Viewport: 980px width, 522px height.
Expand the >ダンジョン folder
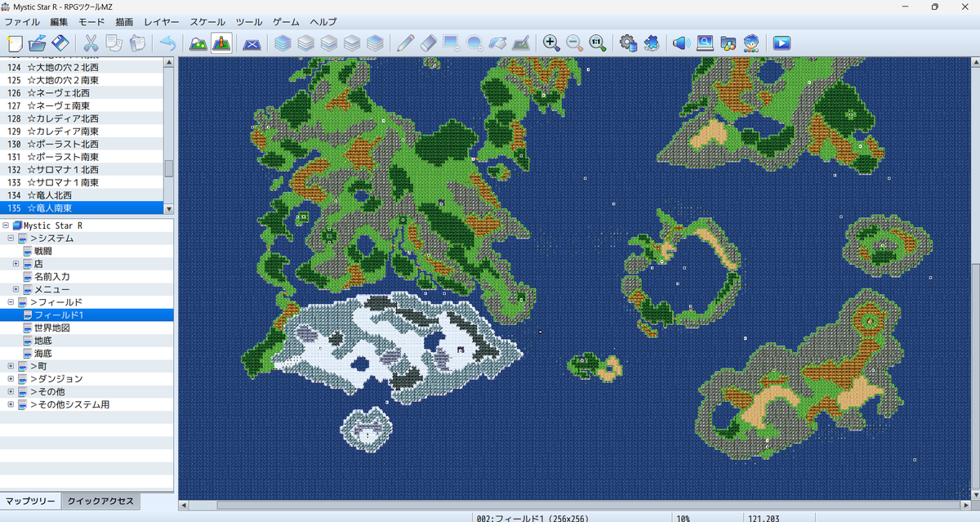pyautogui.click(x=11, y=379)
